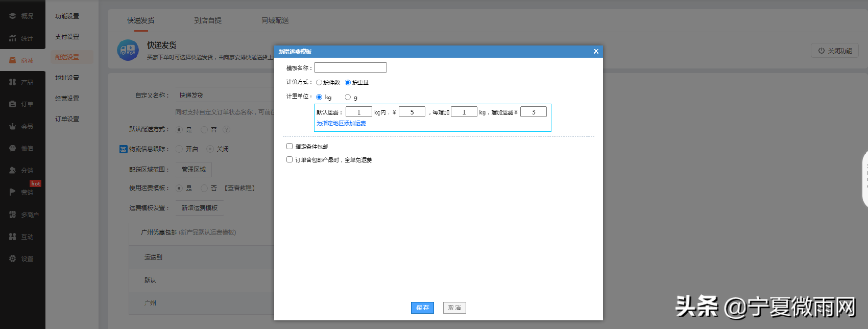Switch to the 同城配送 tab
868x329 pixels.
coord(275,20)
